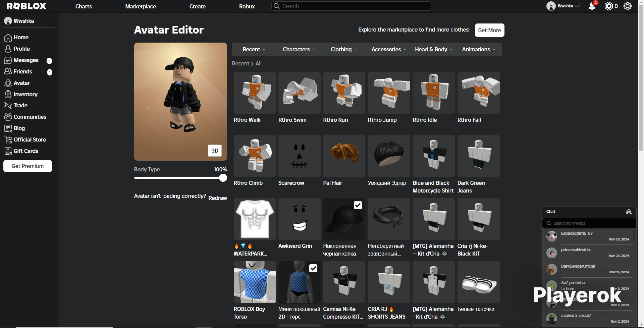
Task: Search for friends in the chat box
Action: click(589, 223)
